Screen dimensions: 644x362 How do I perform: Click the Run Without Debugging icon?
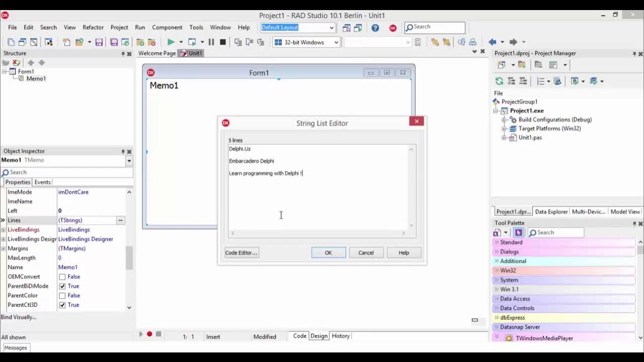tap(192, 42)
